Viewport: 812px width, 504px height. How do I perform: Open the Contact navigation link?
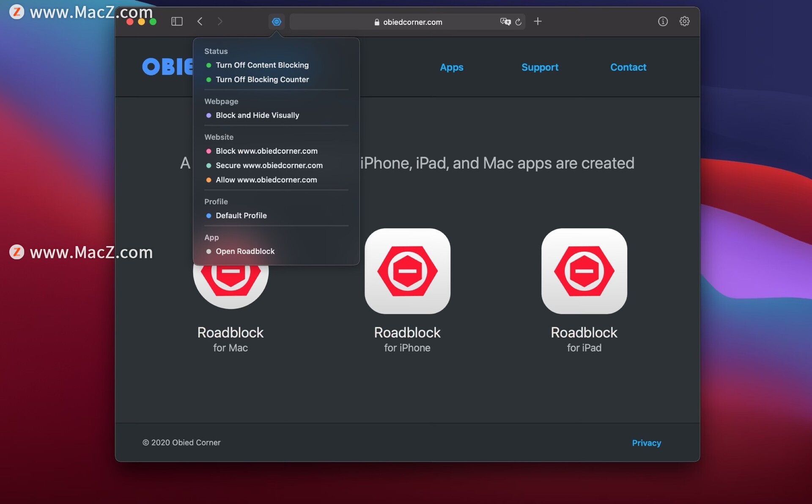[x=628, y=67]
